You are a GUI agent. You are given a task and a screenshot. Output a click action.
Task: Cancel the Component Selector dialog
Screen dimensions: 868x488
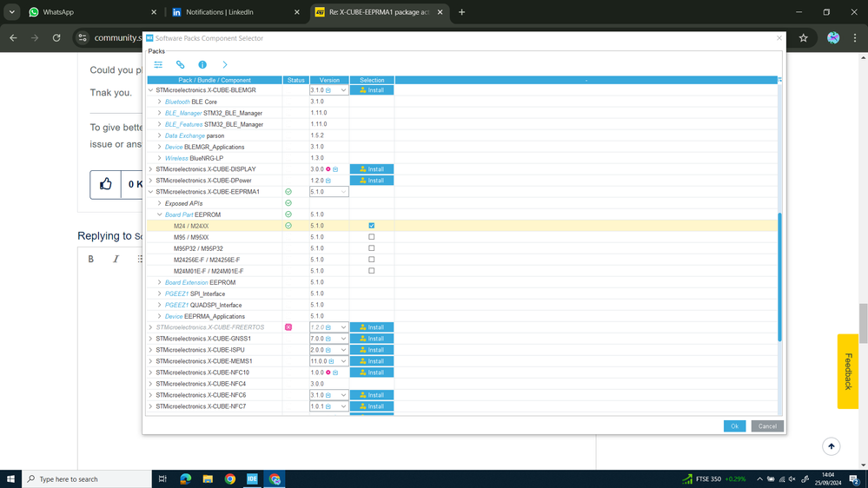point(767,426)
